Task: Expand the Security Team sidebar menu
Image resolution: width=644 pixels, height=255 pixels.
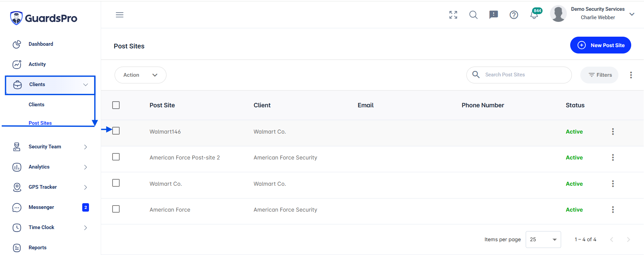Action: [x=51, y=147]
